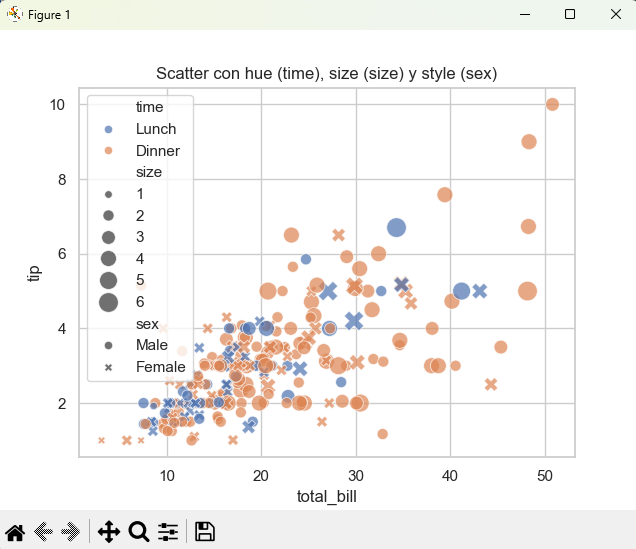Toggle the Pan axes tool
The width and height of the screenshot is (636, 549).
[x=109, y=532]
